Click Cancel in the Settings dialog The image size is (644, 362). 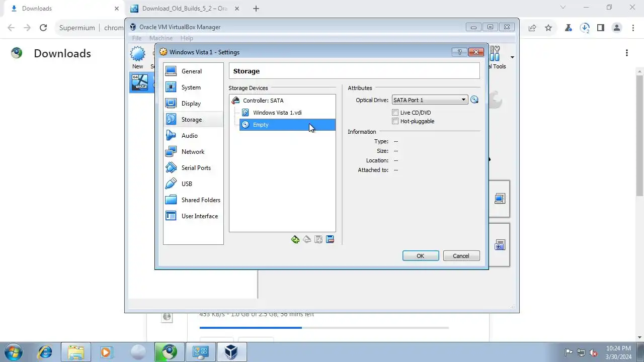click(461, 256)
